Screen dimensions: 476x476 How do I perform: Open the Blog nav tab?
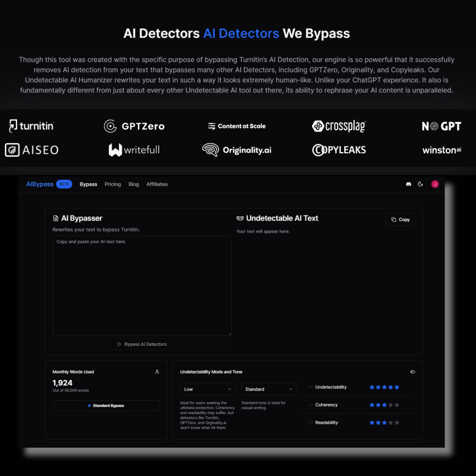[x=134, y=184]
